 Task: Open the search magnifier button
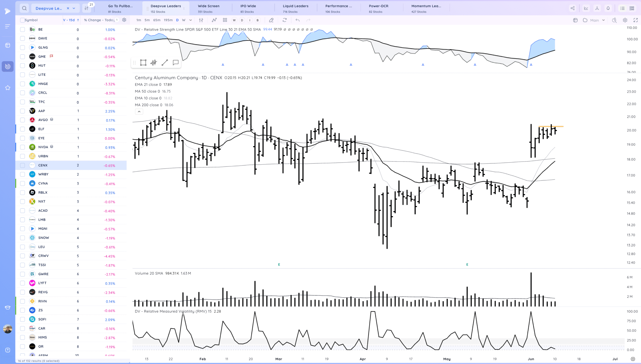[x=24, y=8]
